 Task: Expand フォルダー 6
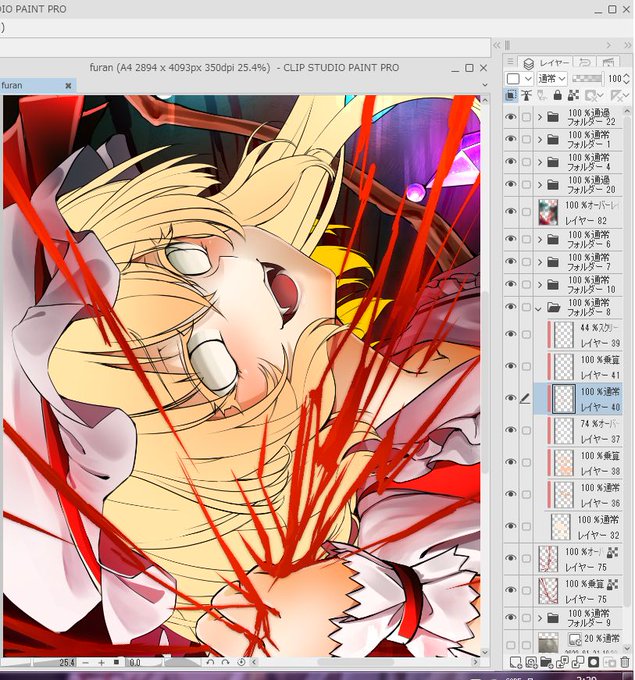540,239
